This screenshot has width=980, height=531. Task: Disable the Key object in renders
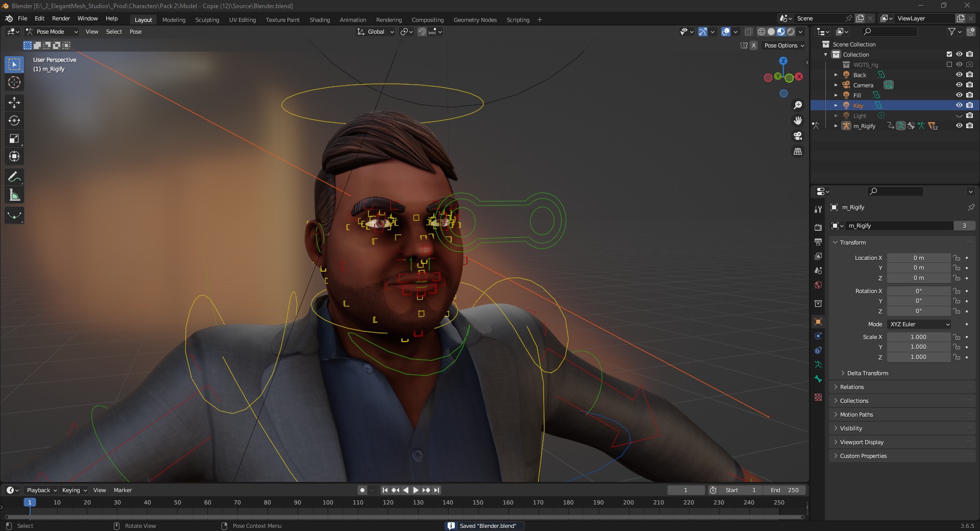coord(970,105)
